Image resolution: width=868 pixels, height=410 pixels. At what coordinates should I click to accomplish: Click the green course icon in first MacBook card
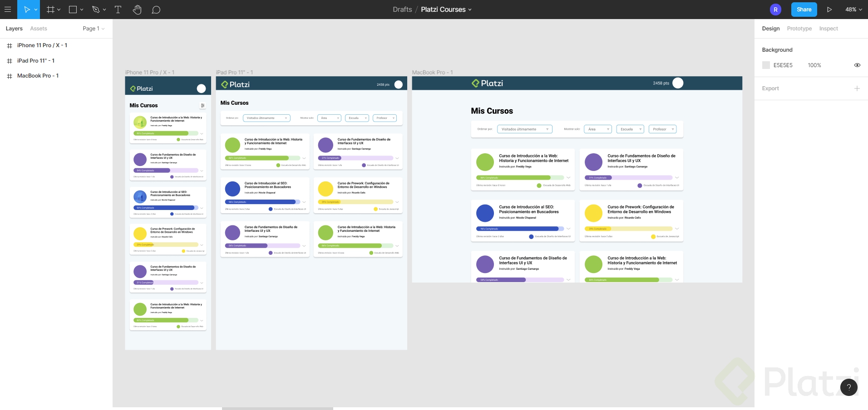[x=485, y=162]
